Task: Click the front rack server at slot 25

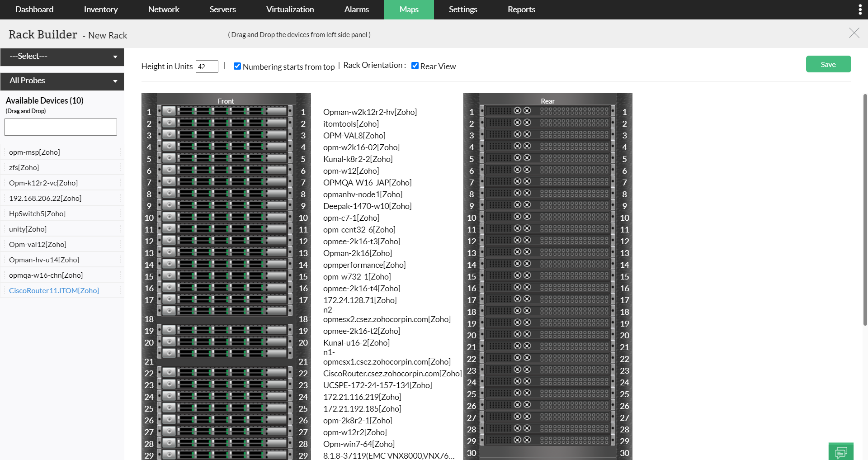Action: (225, 408)
